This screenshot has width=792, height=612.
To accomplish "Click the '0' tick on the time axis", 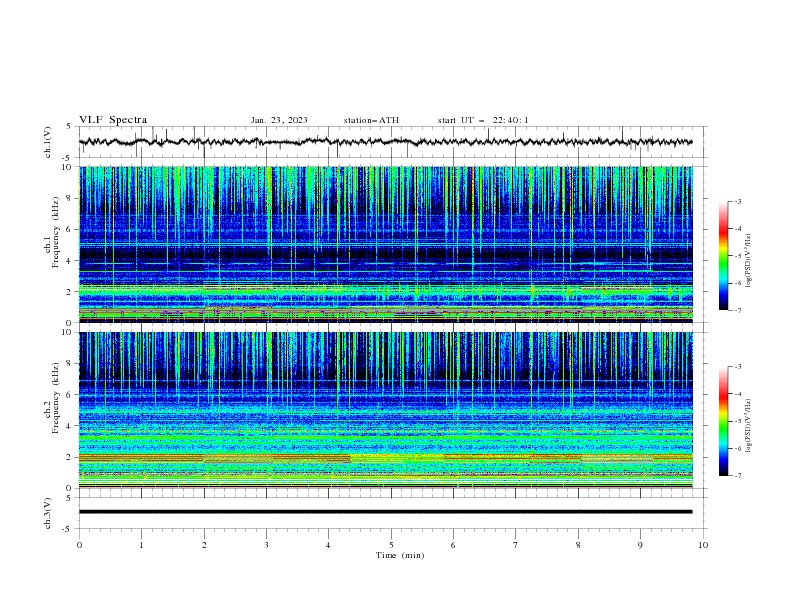I will coord(79,545).
